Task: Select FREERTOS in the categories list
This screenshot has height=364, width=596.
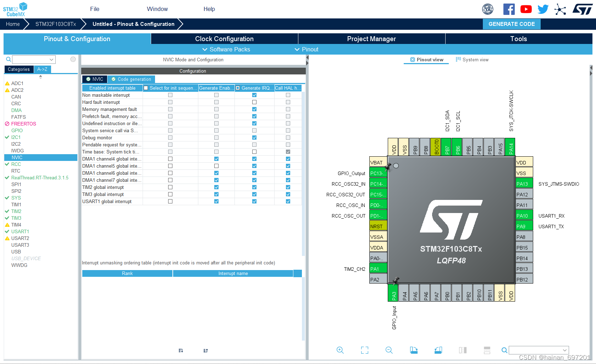Action: click(x=24, y=124)
